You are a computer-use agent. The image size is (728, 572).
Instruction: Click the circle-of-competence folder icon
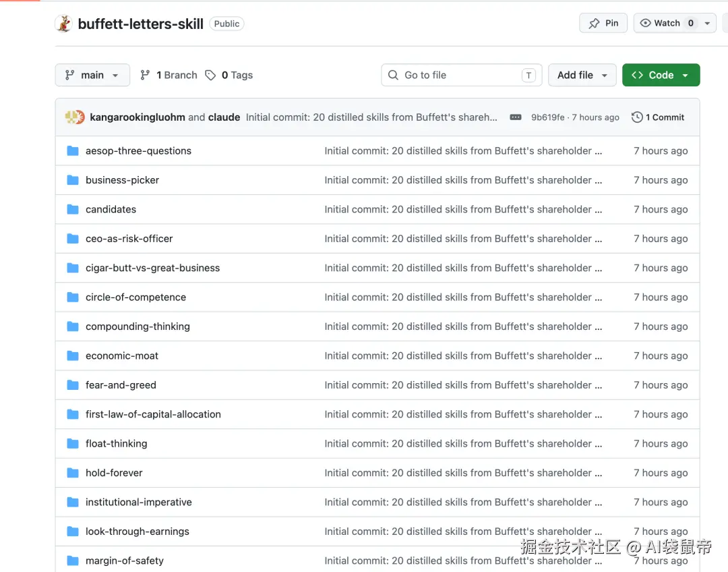point(72,297)
